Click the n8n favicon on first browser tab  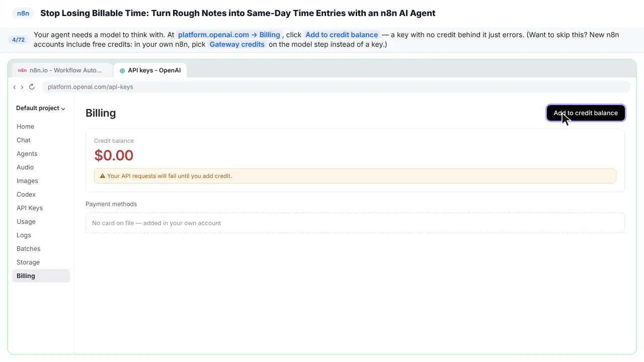[22, 70]
